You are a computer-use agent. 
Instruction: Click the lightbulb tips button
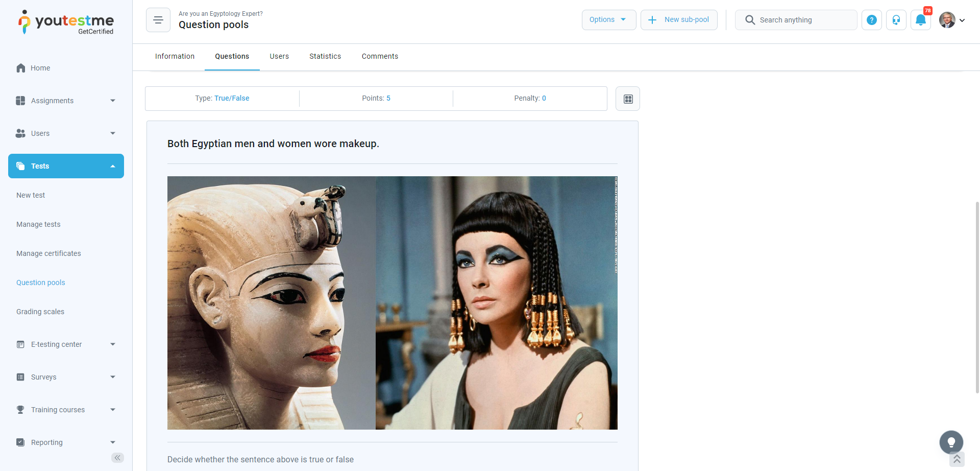(951, 442)
